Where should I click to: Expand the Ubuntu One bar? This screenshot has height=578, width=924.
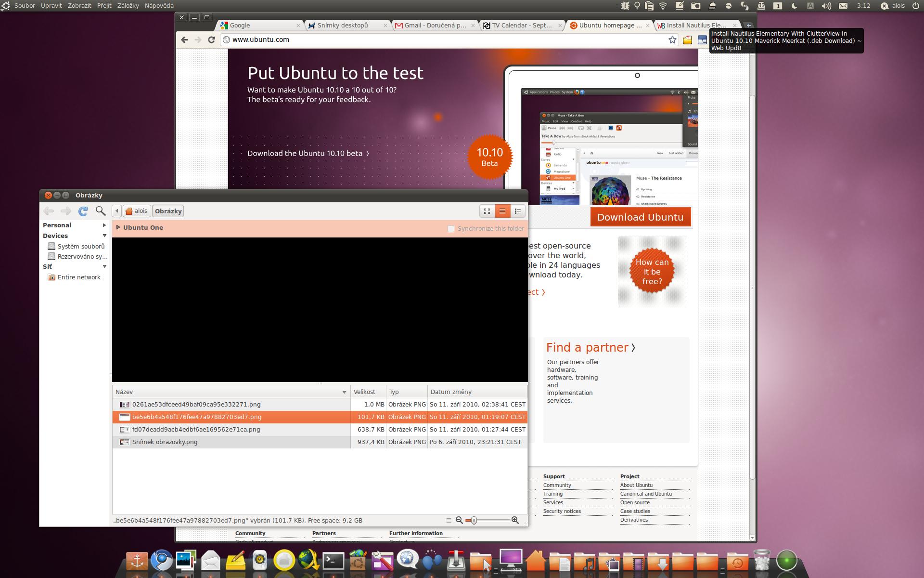pos(118,227)
